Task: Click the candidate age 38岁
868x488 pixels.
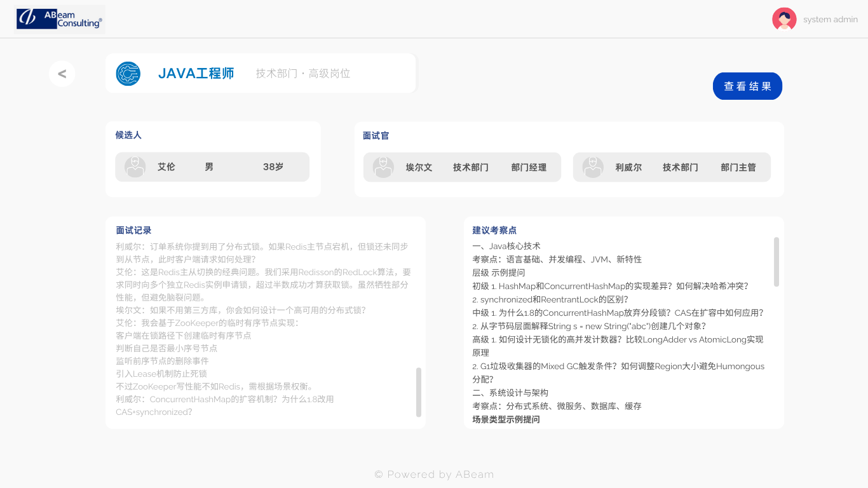Action: [x=273, y=167]
